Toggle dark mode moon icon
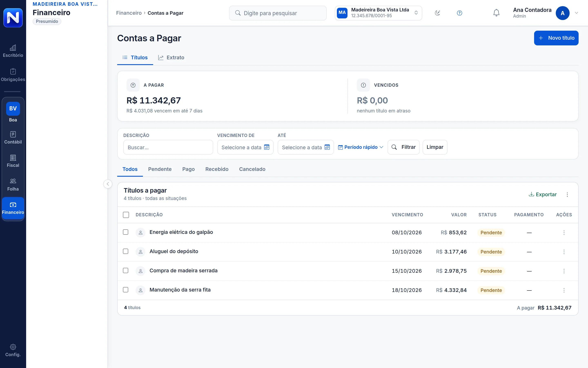This screenshot has height=368, width=588. (437, 13)
